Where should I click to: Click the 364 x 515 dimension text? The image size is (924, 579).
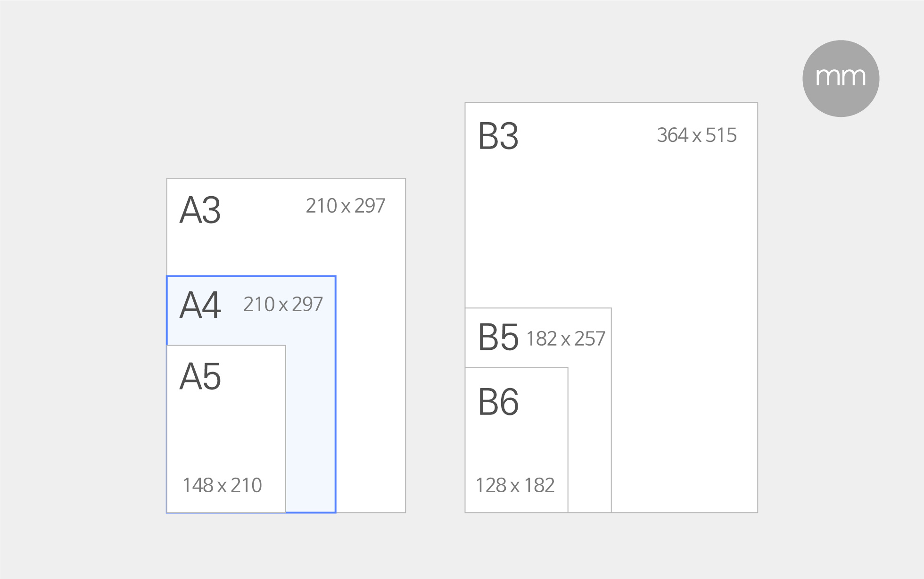697,135
